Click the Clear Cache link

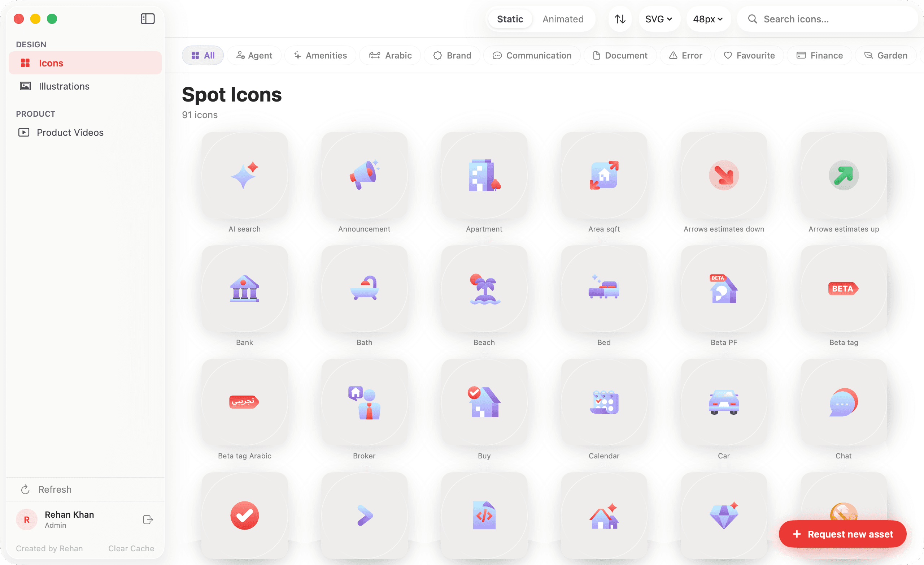tap(131, 548)
